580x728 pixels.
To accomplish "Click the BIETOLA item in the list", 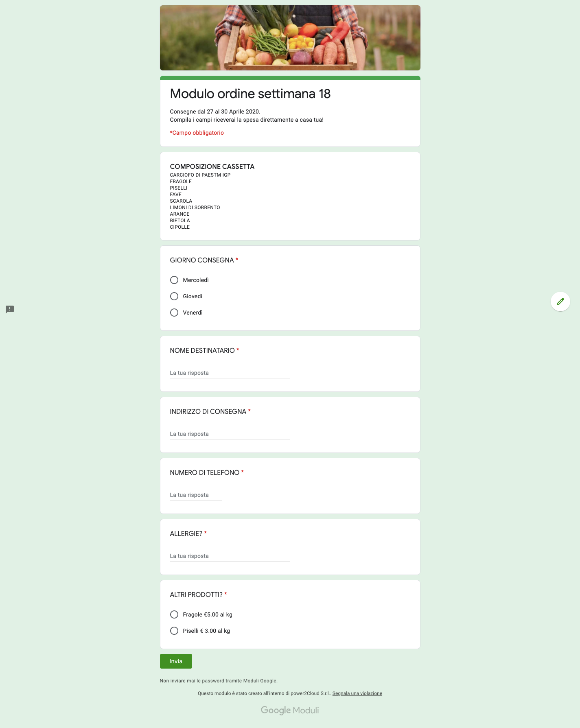I will [180, 221].
